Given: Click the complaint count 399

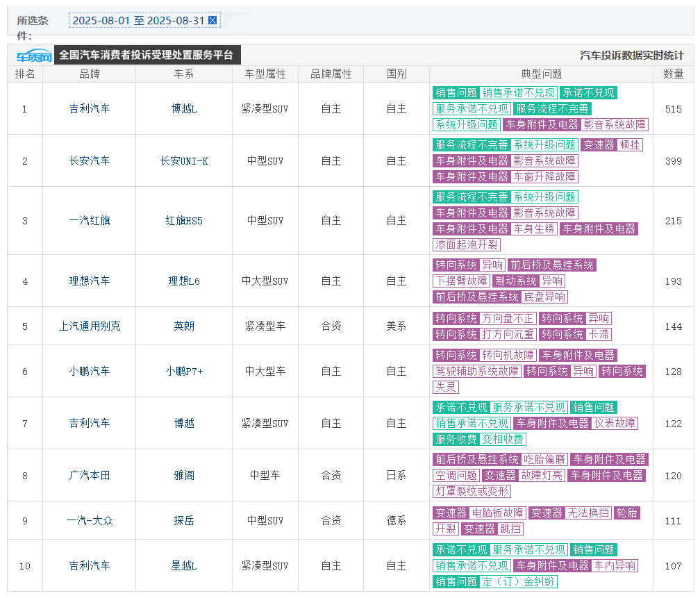Looking at the screenshot, I should click(673, 161).
